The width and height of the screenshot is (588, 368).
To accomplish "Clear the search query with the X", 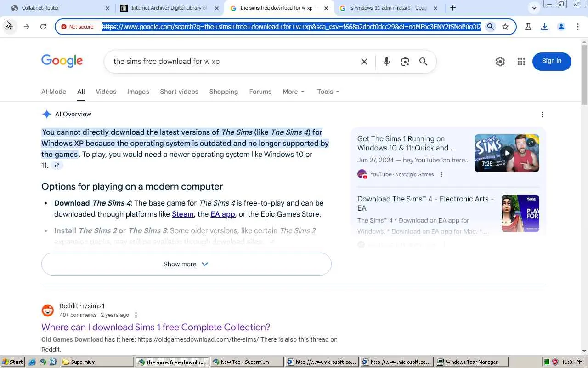I will coord(364,62).
